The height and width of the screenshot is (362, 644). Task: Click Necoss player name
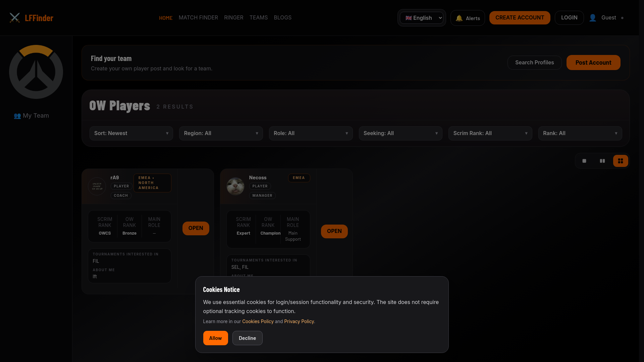pos(258,178)
